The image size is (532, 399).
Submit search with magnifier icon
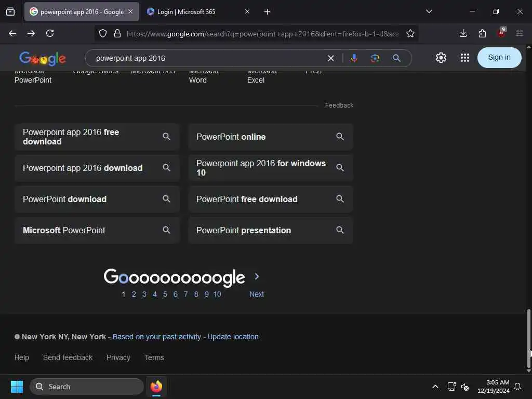(x=396, y=58)
